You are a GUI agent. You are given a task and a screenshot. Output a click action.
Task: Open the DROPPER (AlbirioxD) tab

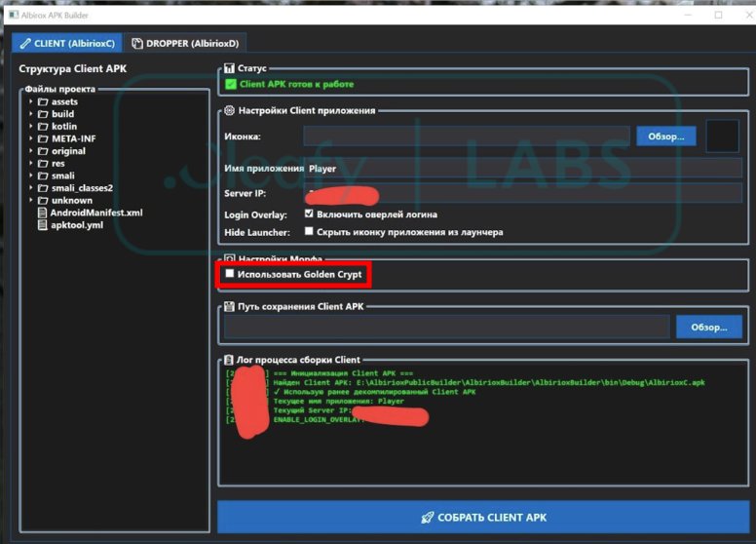click(x=186, y=44)
